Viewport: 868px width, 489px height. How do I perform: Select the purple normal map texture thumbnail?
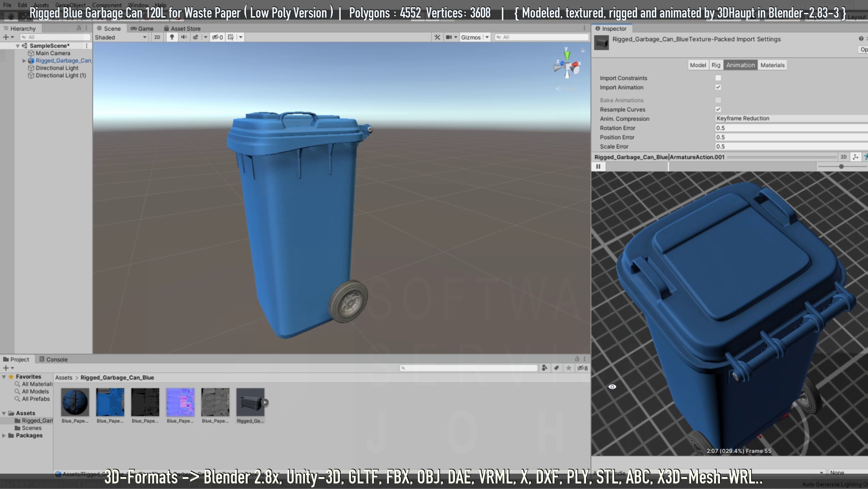(x=180, y=402)
